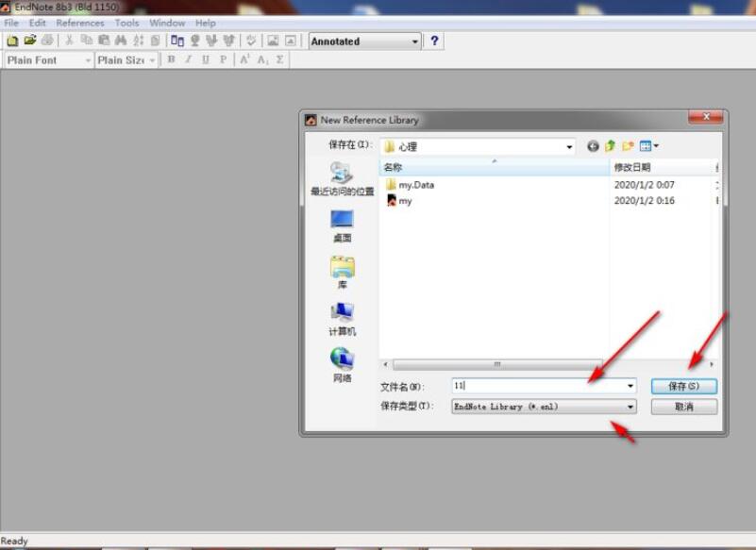This screenshot has width=756, height=550.
Task: Select Desktop (桌面) in dialog sidebar
Action: point(342,226)
